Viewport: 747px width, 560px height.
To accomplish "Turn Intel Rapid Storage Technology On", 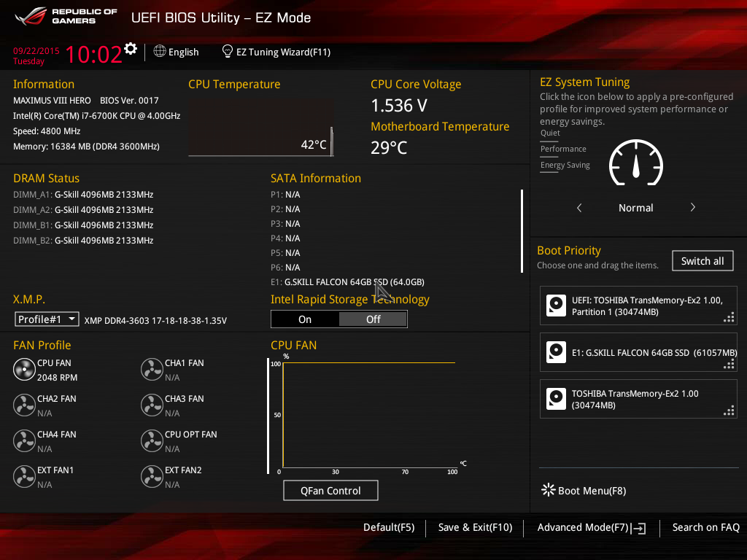I will coord(305,319).
